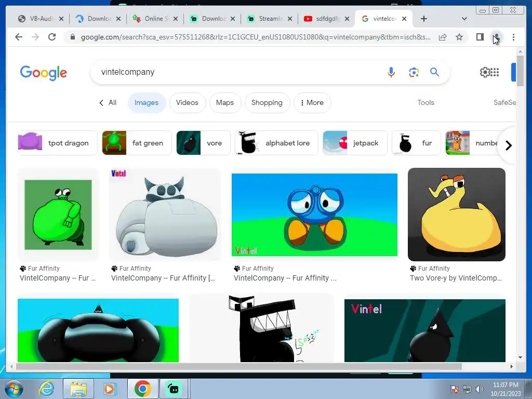
Task: Open Chrome side panel
Action: coord(480,37)
